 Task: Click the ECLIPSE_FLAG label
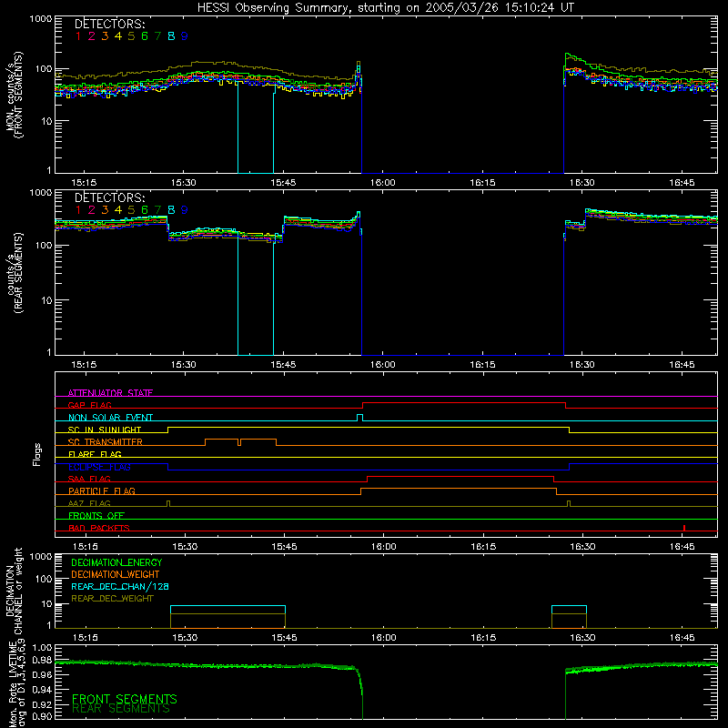(99, 467)
